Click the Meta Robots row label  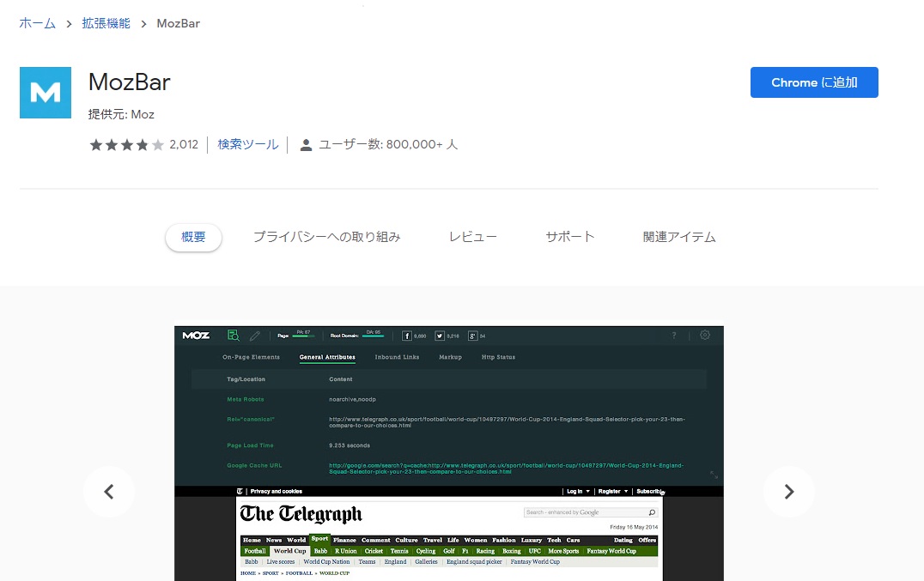245,400
